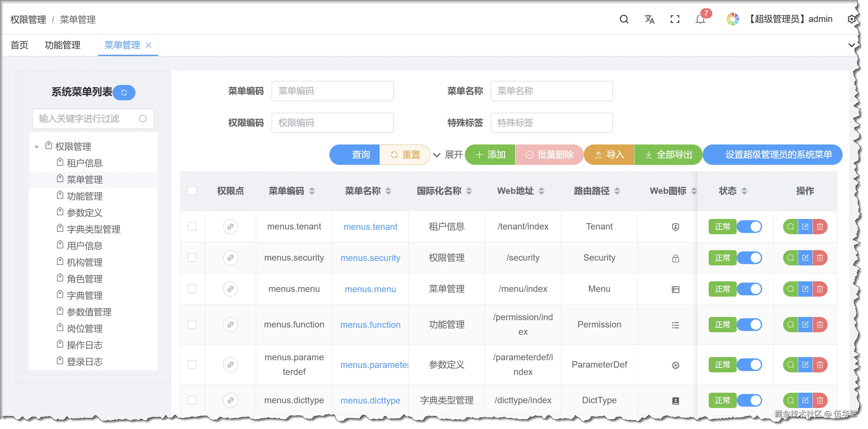
Task: View details of menus.function row
Action: click(x=790, y=324)
